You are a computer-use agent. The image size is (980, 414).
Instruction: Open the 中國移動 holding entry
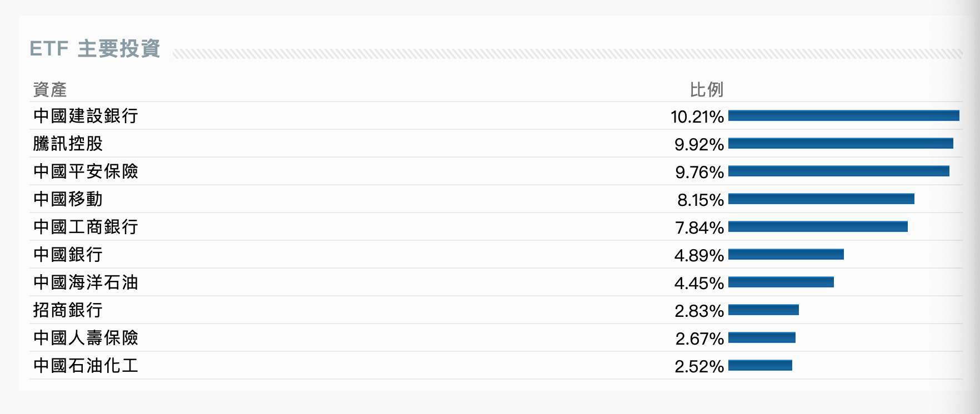pyautogui.click(x=68, y=199)
